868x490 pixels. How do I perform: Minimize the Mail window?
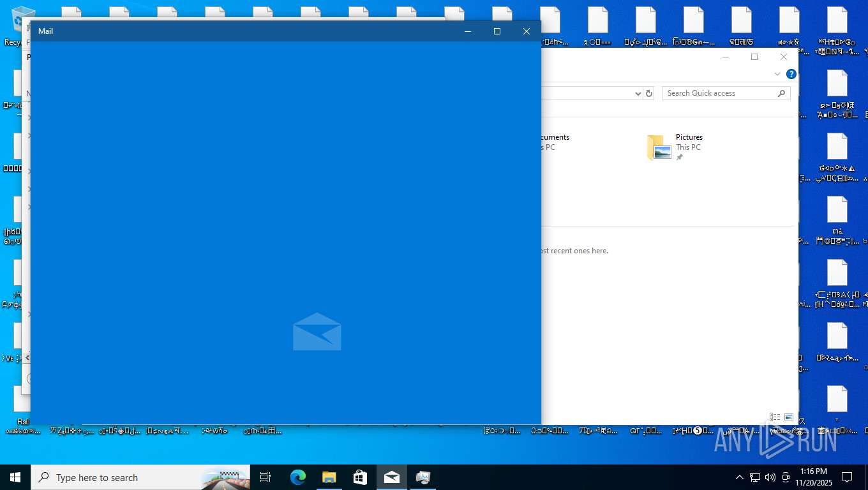(x=468, y=31)
